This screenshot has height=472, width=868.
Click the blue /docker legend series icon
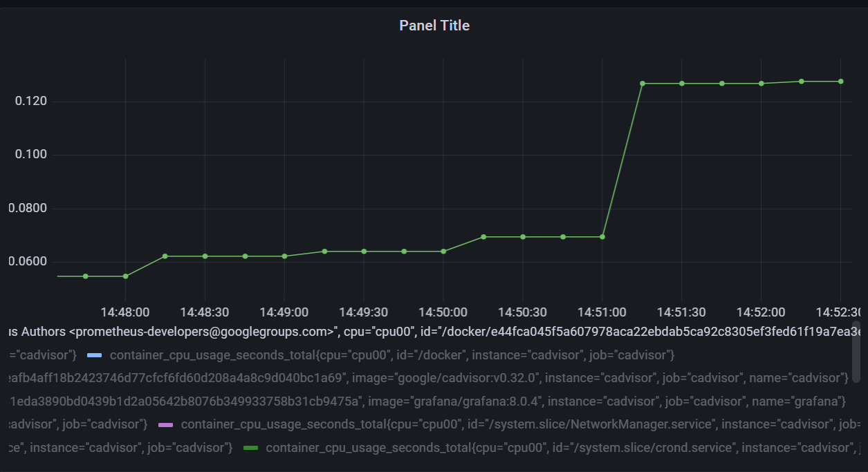(x=96, y=355)
